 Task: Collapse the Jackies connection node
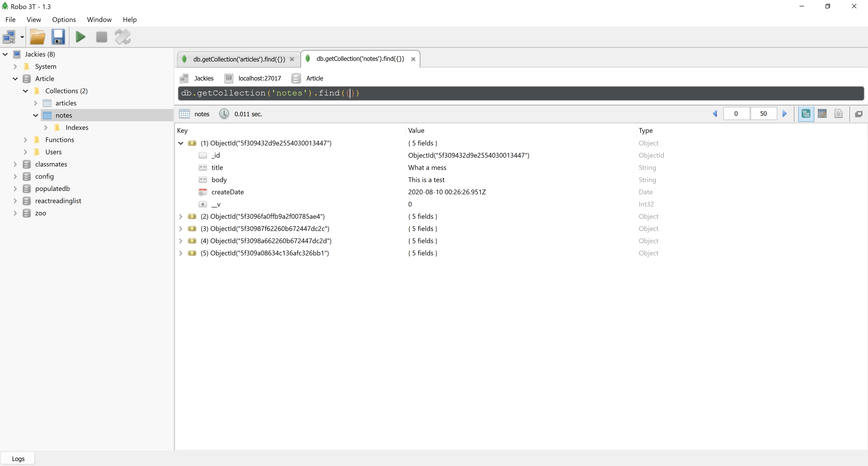[x=5, y=54]
